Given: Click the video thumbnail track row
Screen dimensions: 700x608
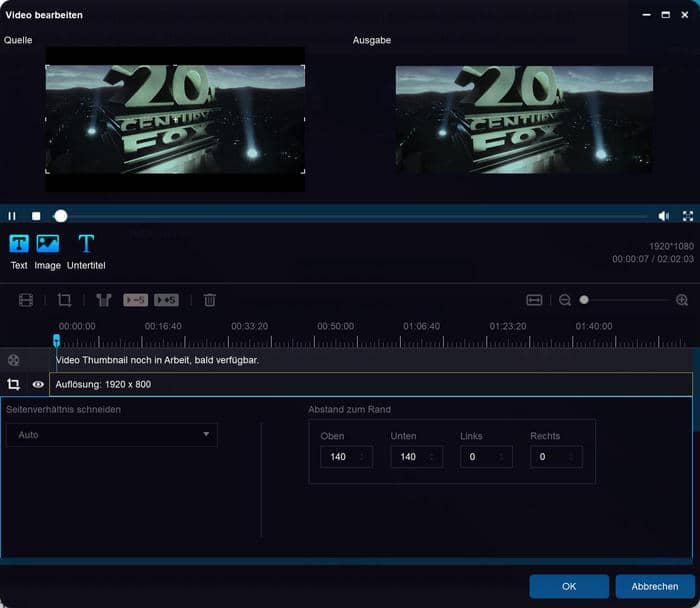Looking at the screenshot, I should pyautogui.click(x=373, y=360).
